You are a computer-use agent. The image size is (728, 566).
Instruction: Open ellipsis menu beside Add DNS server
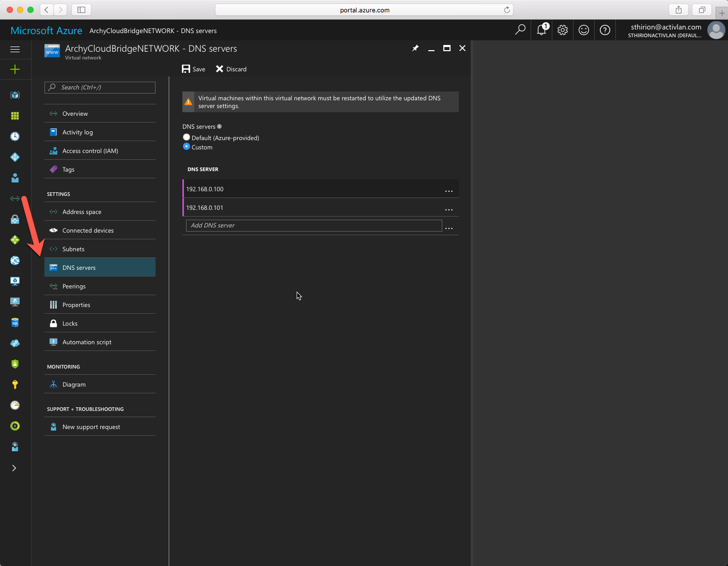[449, 228]
